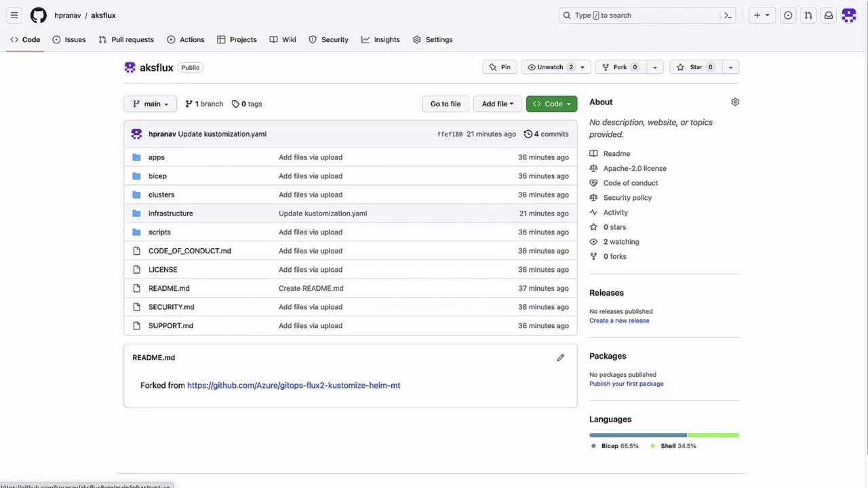Screen dimensions: 868x488
Task: Toggle Unwatch for this repository
Action: tap(549, 67)
